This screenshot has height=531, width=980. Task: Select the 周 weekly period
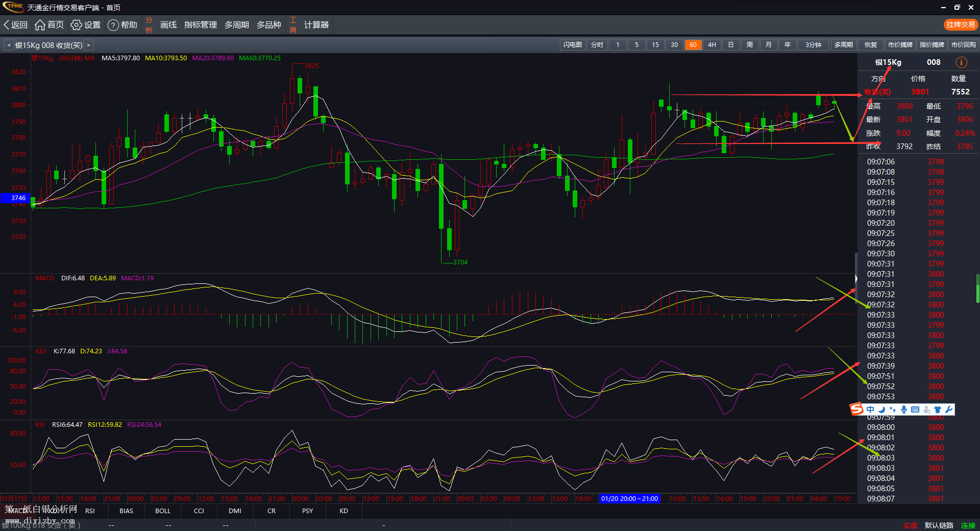point(750,45)
